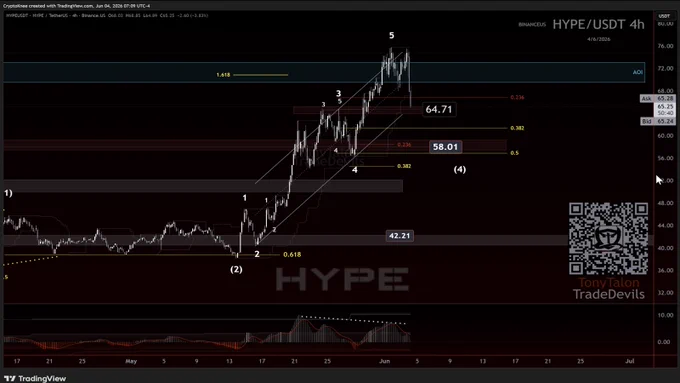This screenshot has height=383, width=680.
Task: Click 76.00 on the price axis
Action: (665, 46)
